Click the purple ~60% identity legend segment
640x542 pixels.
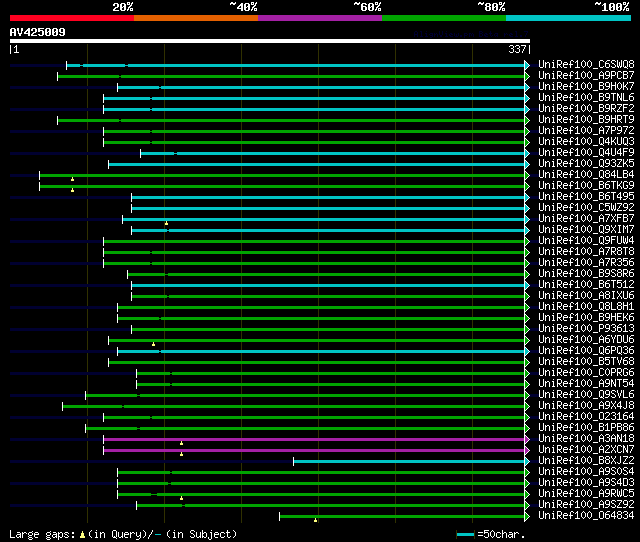pyautogui.click(x=320, y=18)
